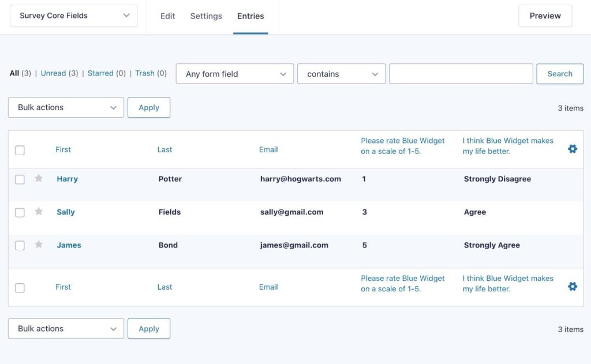Apply the selected bulk action
Screen dimensions: 591x364
(x=149, y=107)
